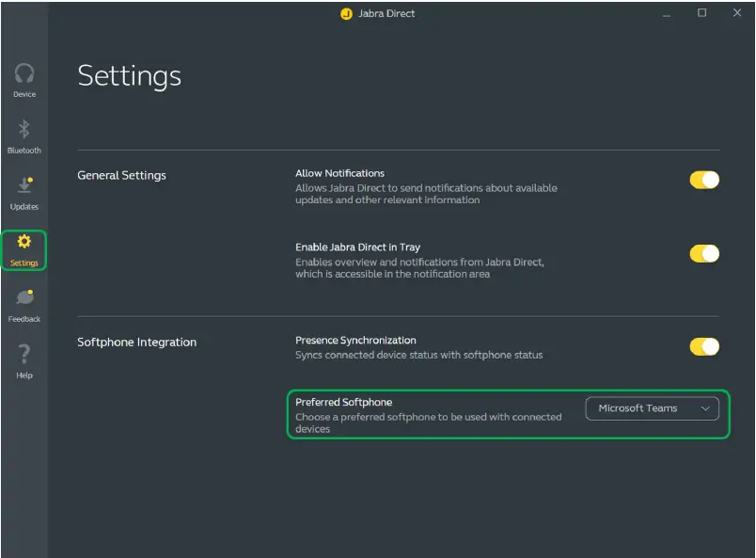Click the Settings page title
Image resolution: width=756 pixels, height=558 pixels.
(x=129, y=75)
